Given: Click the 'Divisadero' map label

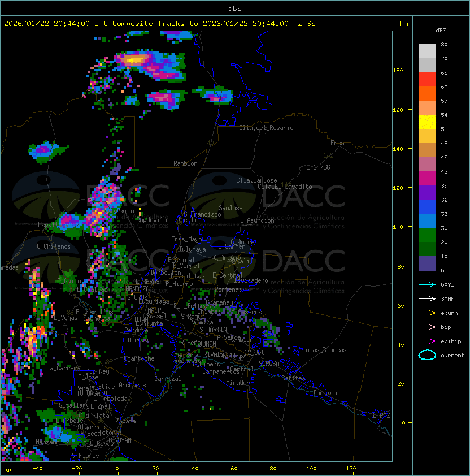Looking at the screenshot, I should (251, 280).
